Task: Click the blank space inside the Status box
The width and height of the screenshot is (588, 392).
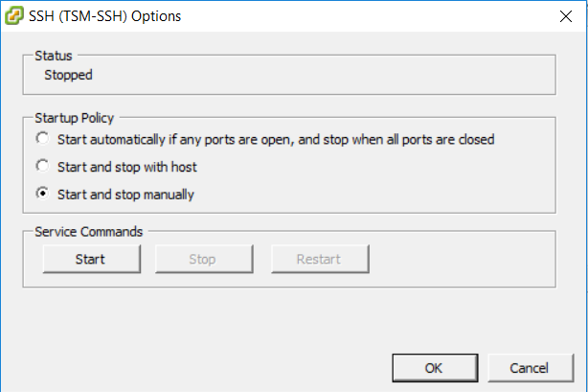Action: [x=323, y=75]
